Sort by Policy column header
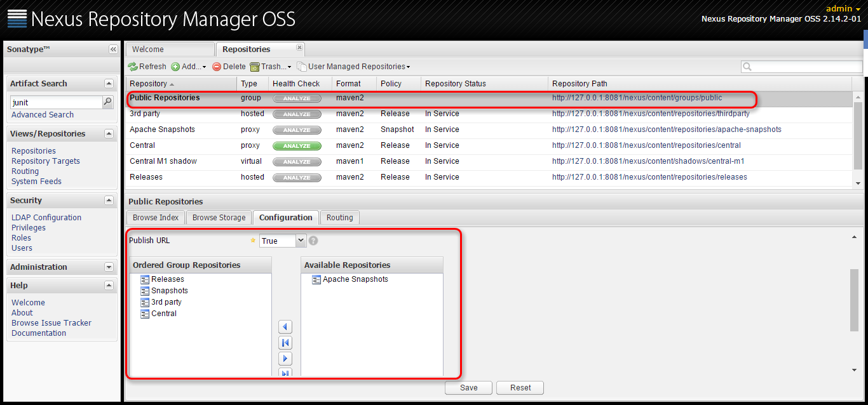 pos(398,84)
